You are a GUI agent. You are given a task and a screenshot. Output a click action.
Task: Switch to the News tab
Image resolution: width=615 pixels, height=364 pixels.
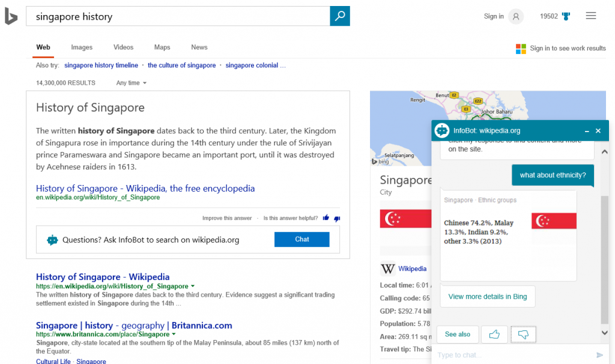coord(199,47)
